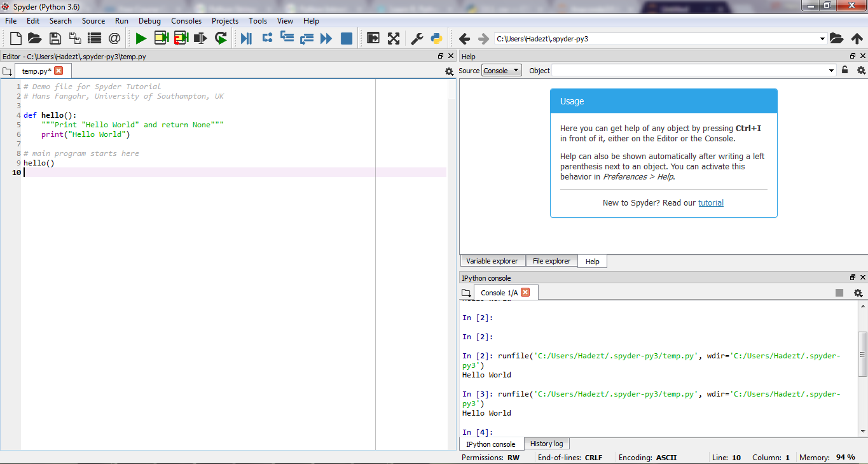Close the temp.py editor tab
This screenshot has width=868, height=464.
[59, 71]
